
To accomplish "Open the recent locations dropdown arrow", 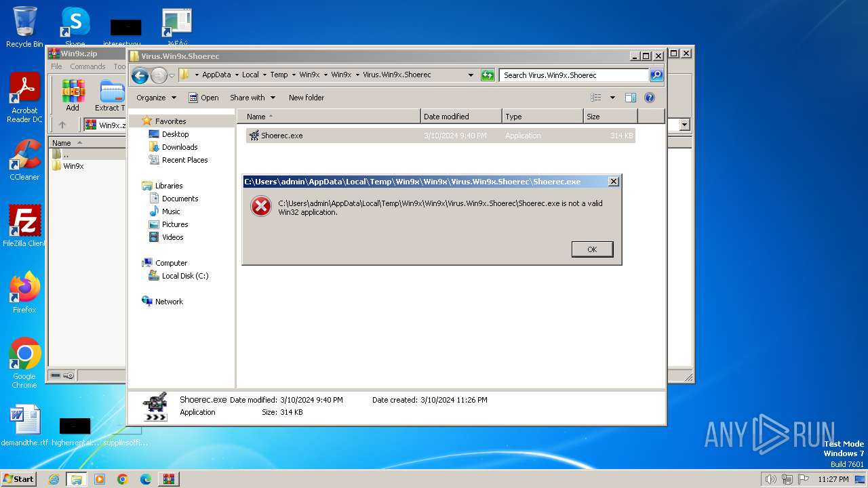I will 172,75.
